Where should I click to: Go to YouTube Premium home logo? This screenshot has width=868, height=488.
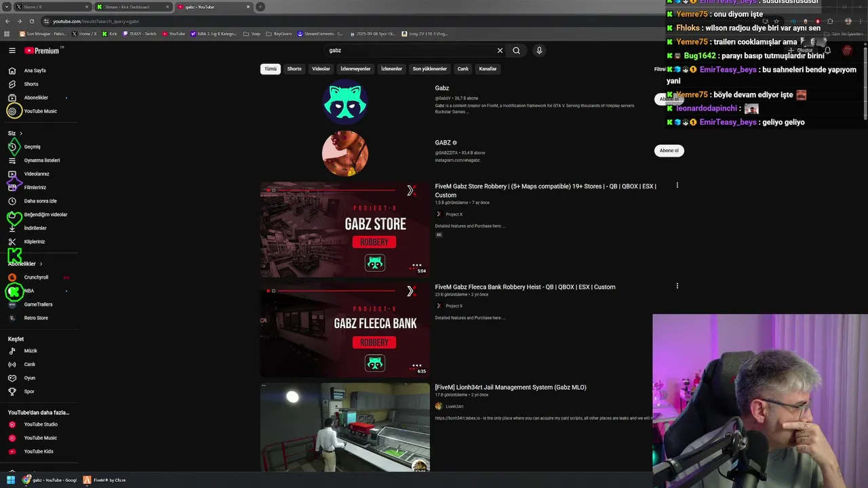pyautogui.click(x=42, y=51)
